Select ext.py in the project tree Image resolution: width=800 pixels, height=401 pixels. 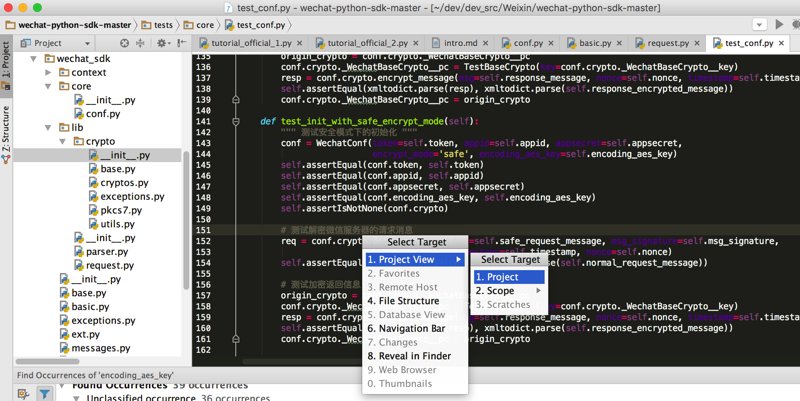click(x=80, y=334)
